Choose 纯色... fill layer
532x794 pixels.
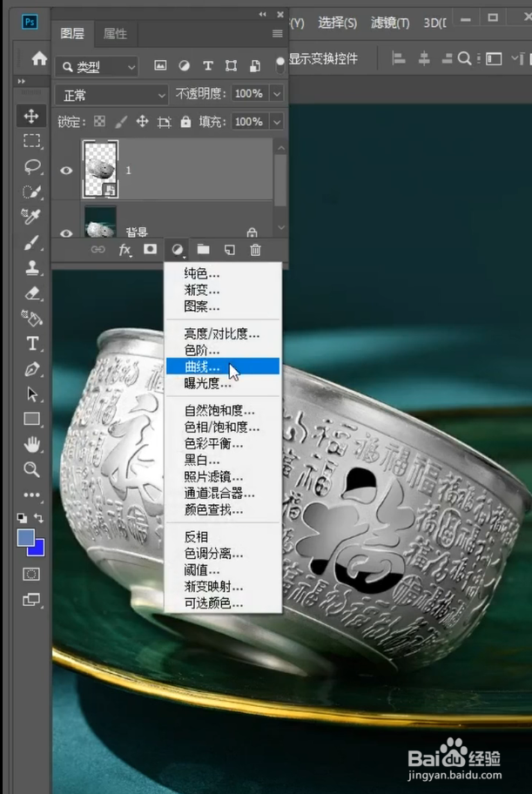[222, 273]
